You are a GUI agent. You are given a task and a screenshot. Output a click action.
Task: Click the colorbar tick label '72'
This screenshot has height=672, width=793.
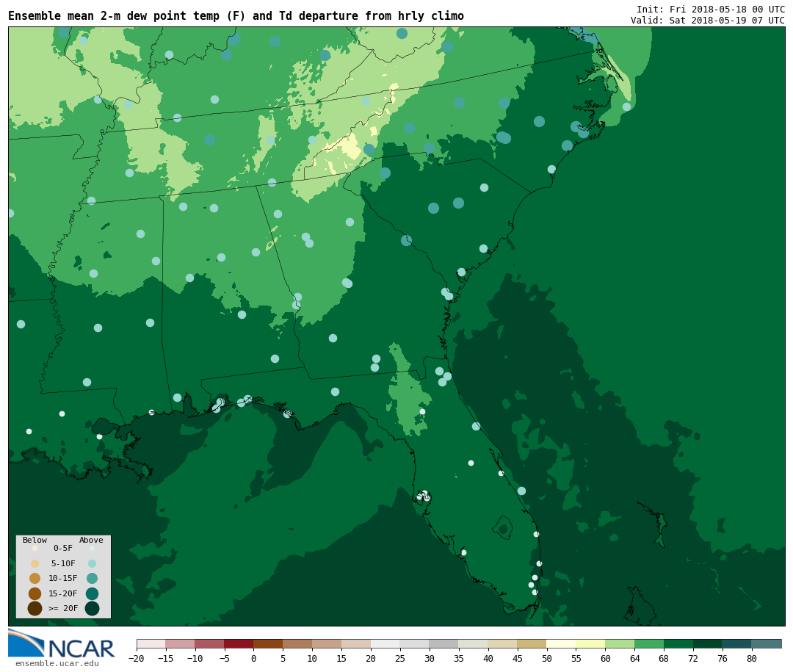(693, 658)
